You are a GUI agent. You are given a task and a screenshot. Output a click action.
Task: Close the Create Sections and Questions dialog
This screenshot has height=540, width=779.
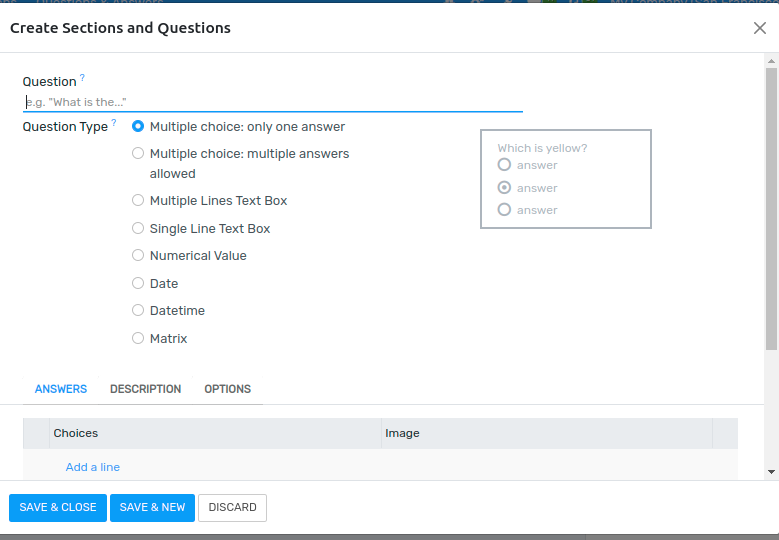pyautogui.click(x=760, y=28)
